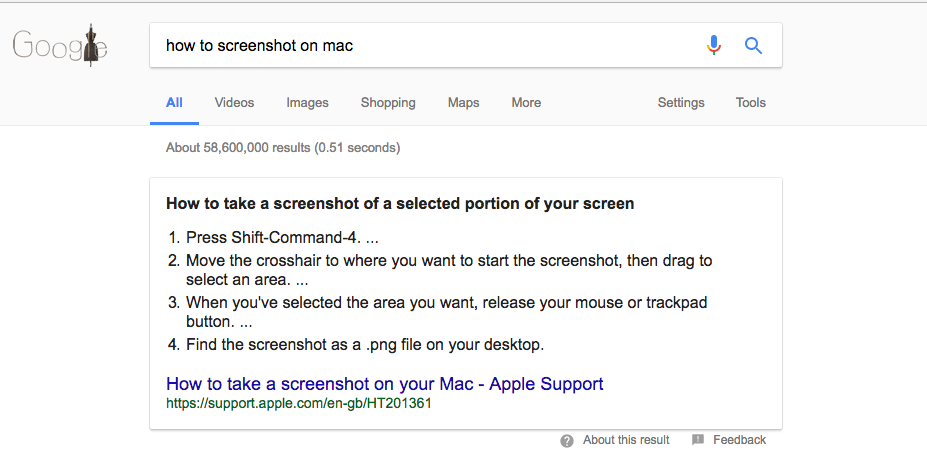Expand the Tools options
Image resolution: width=927 pixels, height=472 pixels.
coord(751,102)
